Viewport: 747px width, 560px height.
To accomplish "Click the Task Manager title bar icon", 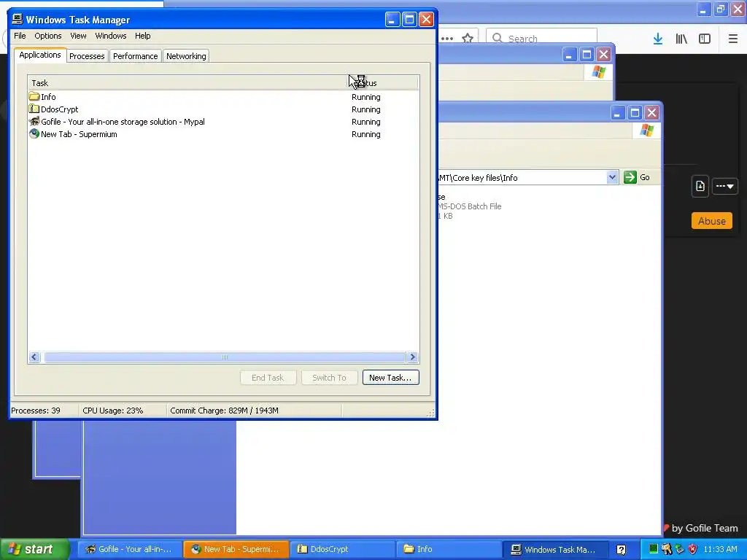I will click(x=18, y=19).
